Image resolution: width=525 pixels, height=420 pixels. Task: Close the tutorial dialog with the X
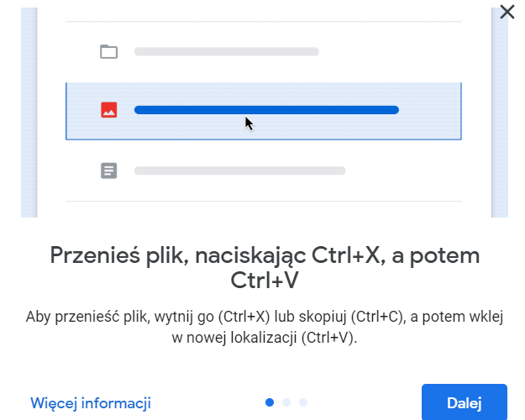[507, 12]
